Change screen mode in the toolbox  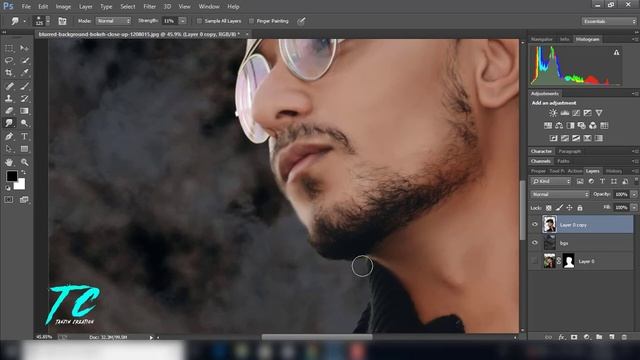point(24,200)
